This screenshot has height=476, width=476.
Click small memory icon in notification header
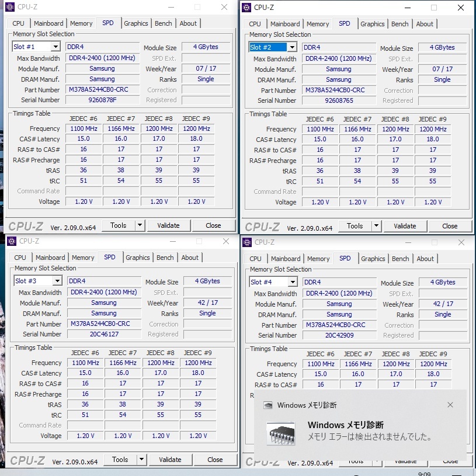(267, 405)
